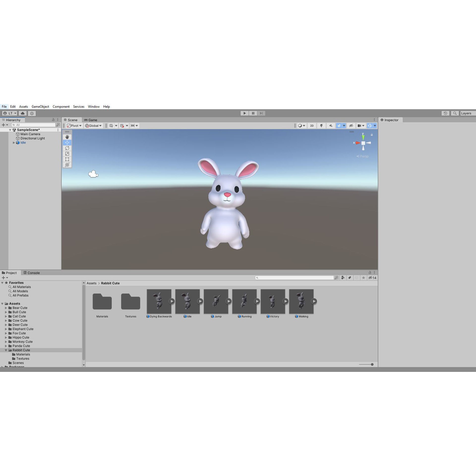Open the Global orientation dropdown
The image size is (476, 476).
pos(93,126)
